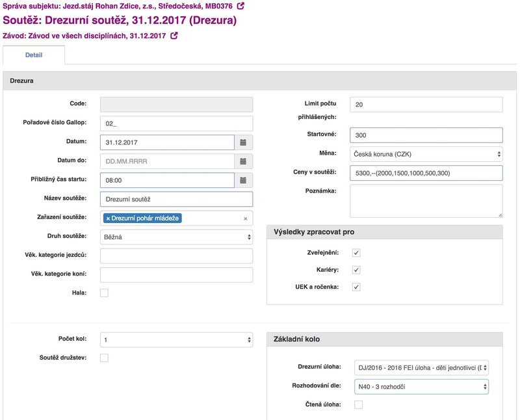Uncheck the Zveřejnění checkbox
Image resolution: width=520 pixels, height=420 pixels.
356,253
